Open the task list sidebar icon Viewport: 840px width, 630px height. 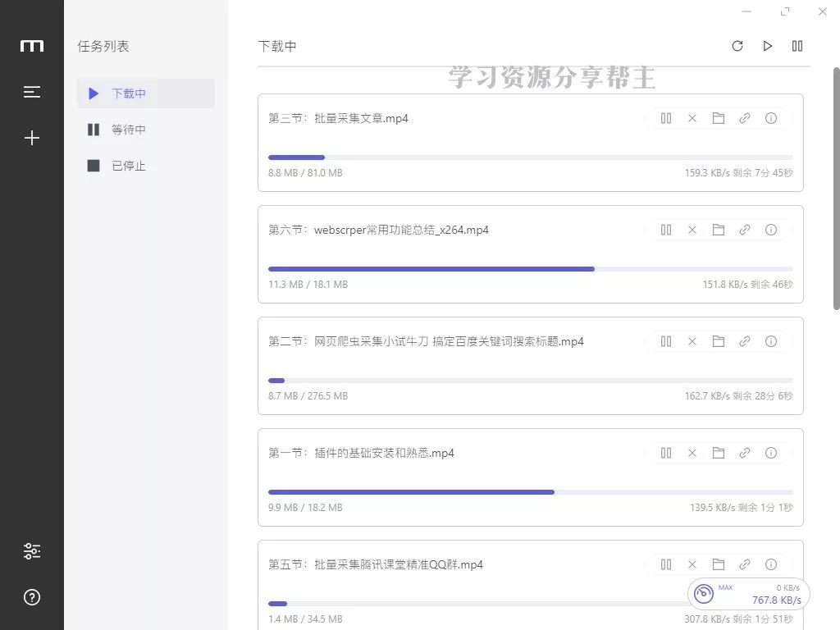click(x=31, y=92)
